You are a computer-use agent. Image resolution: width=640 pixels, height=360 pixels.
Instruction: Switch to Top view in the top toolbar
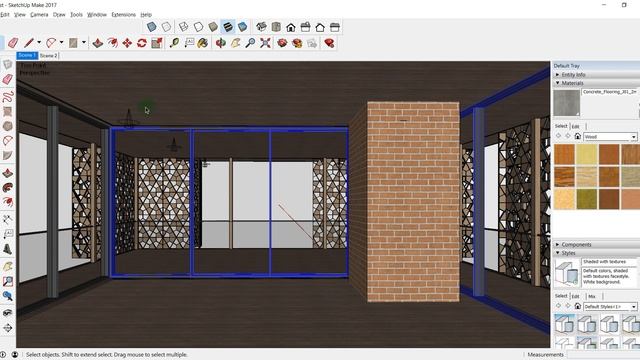point(276,27)
